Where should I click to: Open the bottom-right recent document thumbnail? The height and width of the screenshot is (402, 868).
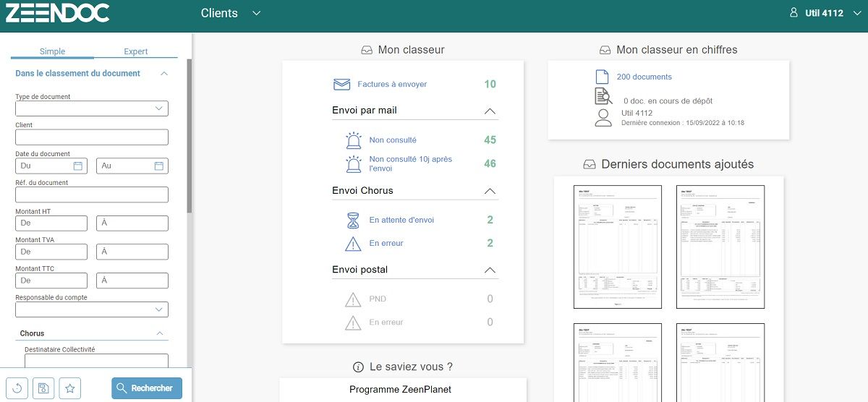(720, 362)
